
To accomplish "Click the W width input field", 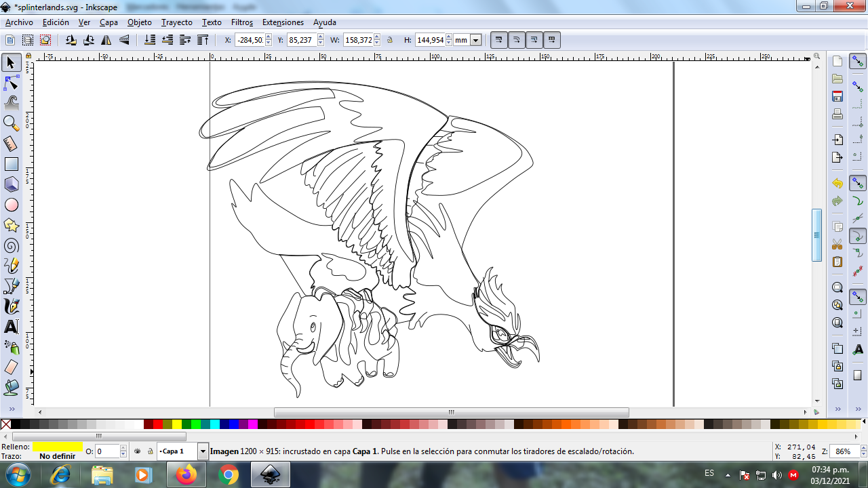I will (358, 40).
